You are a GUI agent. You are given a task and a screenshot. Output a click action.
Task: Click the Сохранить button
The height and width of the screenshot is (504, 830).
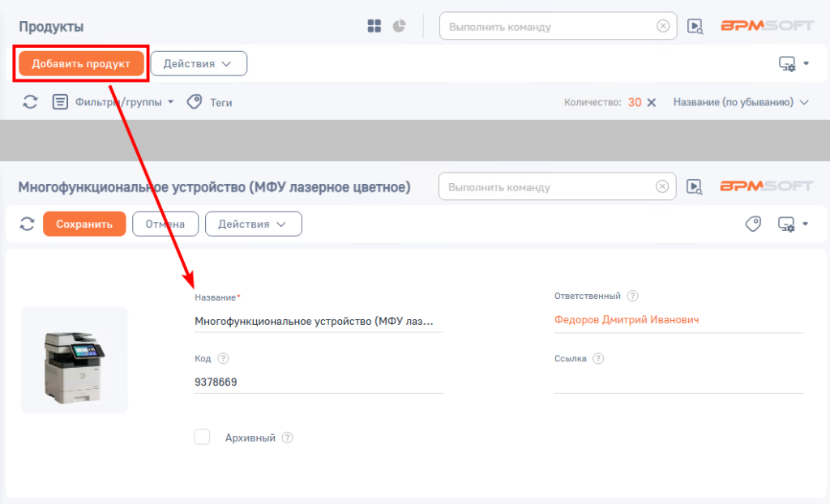84,224
